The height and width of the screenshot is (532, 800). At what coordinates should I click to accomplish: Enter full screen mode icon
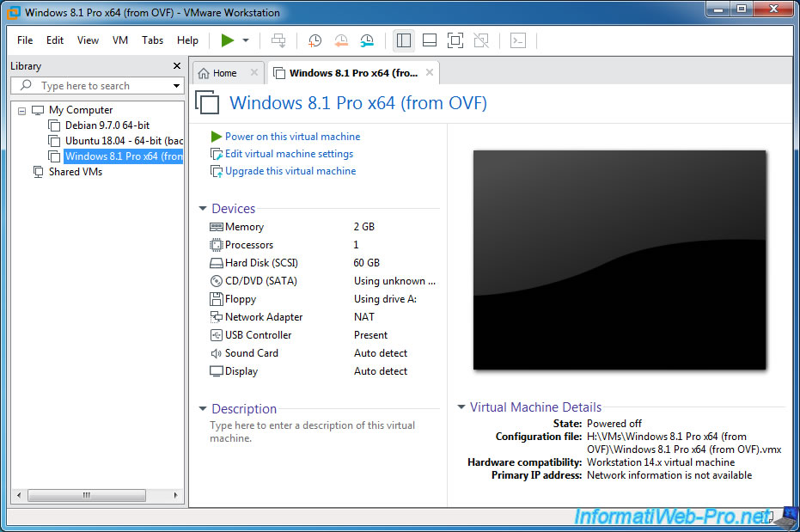click(455, 40)
